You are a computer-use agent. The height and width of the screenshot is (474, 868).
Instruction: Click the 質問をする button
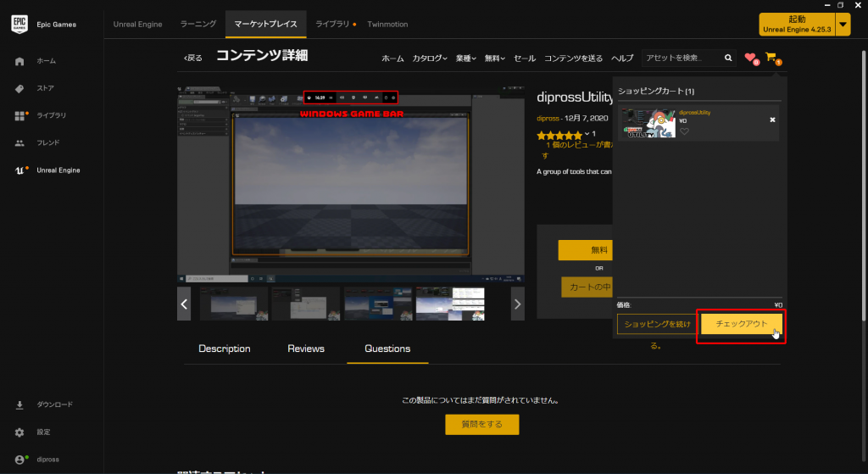(482, 424)
